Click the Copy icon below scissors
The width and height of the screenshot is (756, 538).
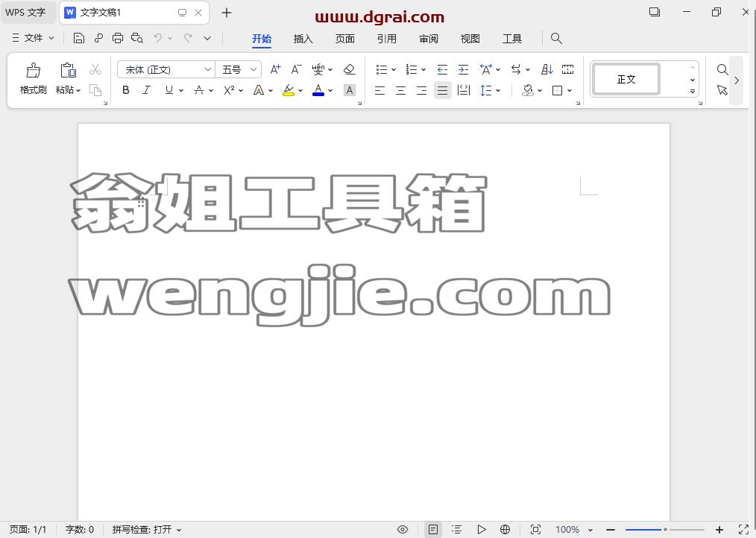[x=95, y=90]
